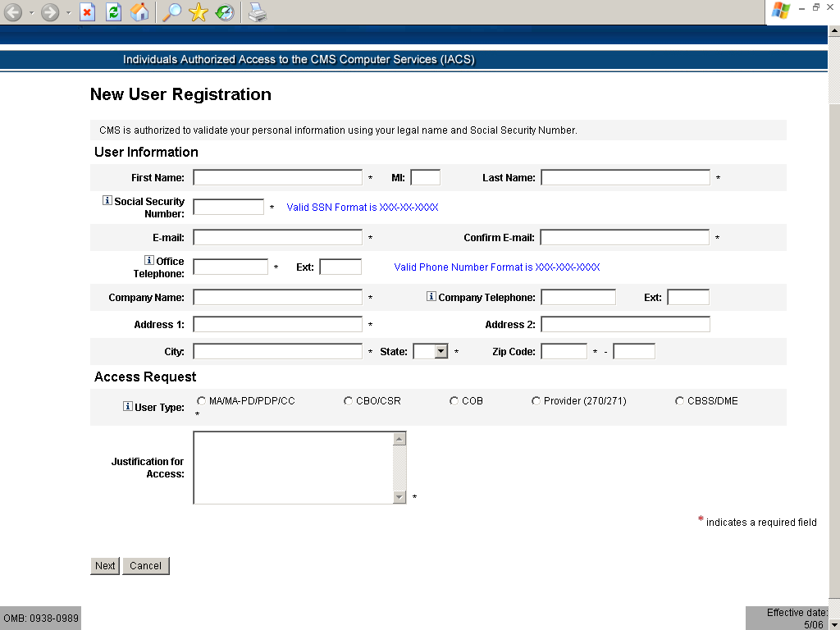
Task: Click the page scrollbar down arrow
Action: pos(834,624)
